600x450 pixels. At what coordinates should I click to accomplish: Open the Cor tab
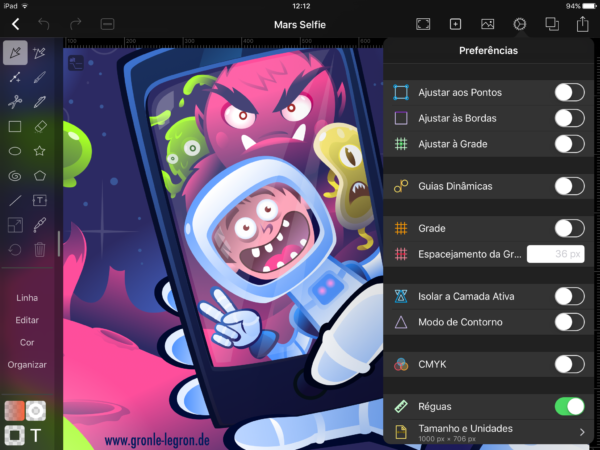click(27, 342)
